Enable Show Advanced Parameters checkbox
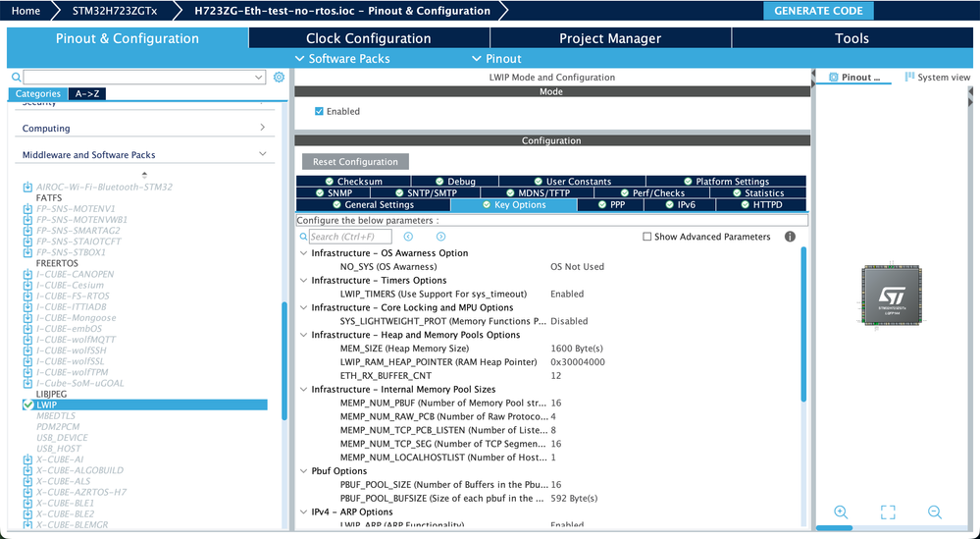Screen dimensions: 980x539 (x=646, y=237)
